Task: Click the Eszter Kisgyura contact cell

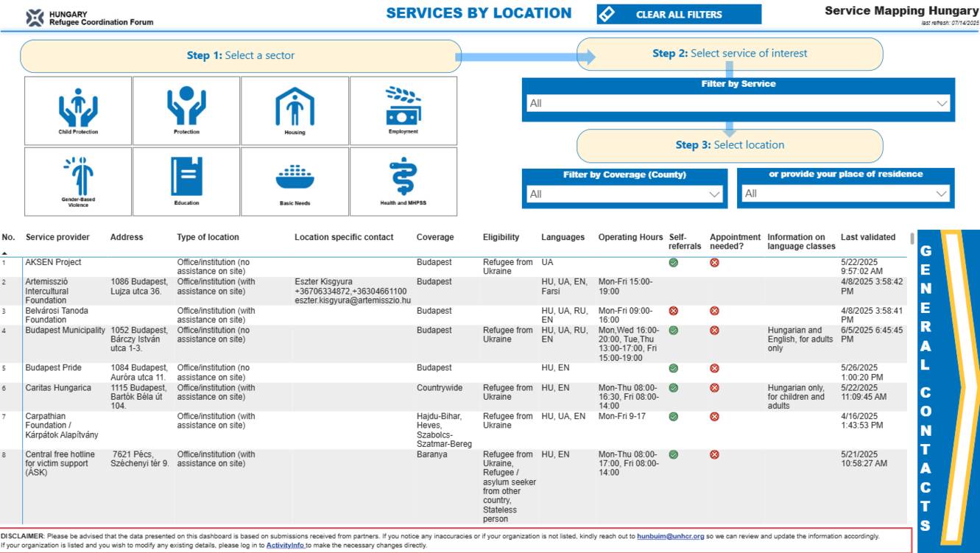Action: (x=353, y=291)
